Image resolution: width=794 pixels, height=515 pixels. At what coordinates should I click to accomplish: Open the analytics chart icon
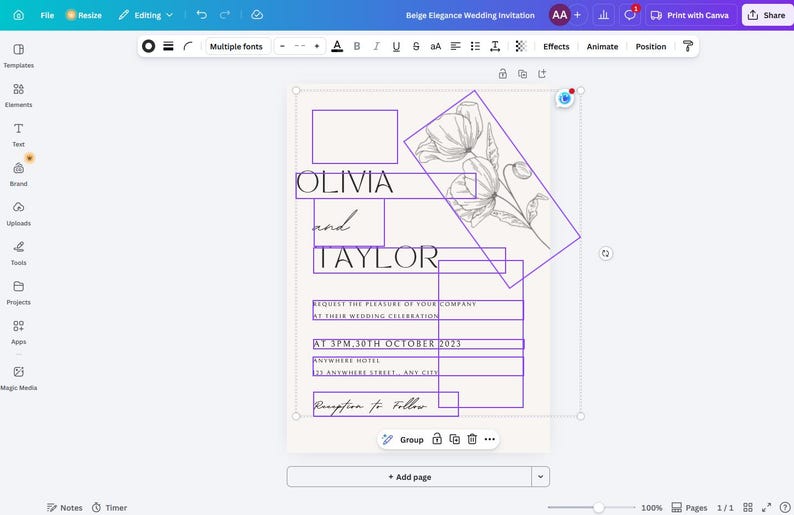[x=604, y=15]
